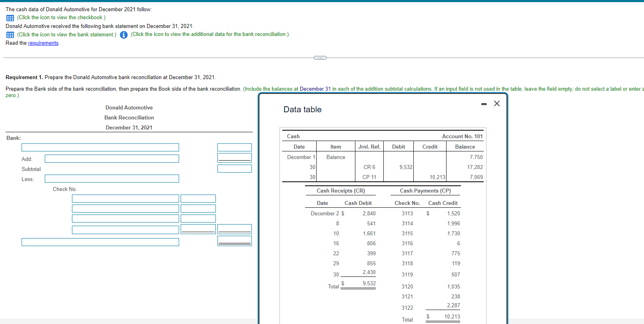Screen dimensions: 644x324
Task: Click the 17,282 balance cell
Action: pos(475,167)
